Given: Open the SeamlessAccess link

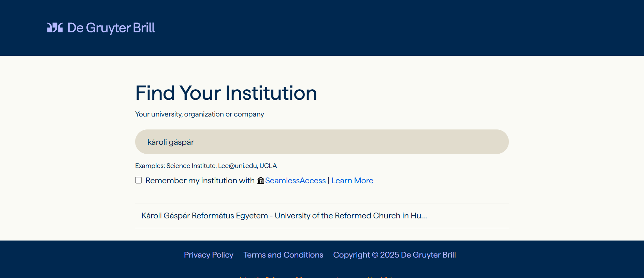Looking at the screenshot, I should [296, 181].
